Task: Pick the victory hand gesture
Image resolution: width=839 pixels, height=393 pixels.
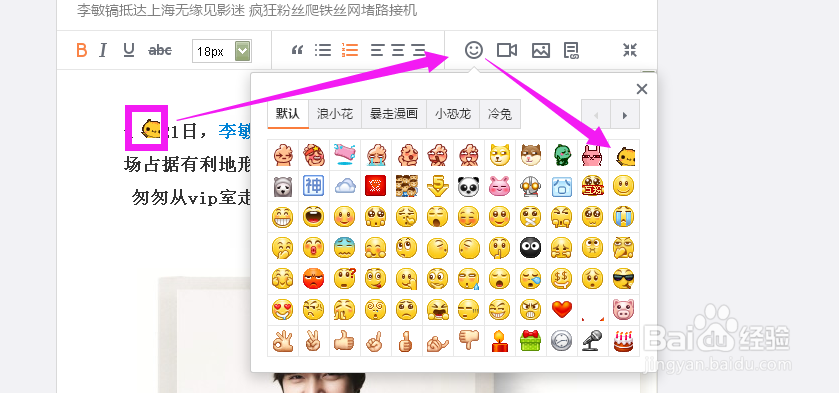Action: [314, 341]
